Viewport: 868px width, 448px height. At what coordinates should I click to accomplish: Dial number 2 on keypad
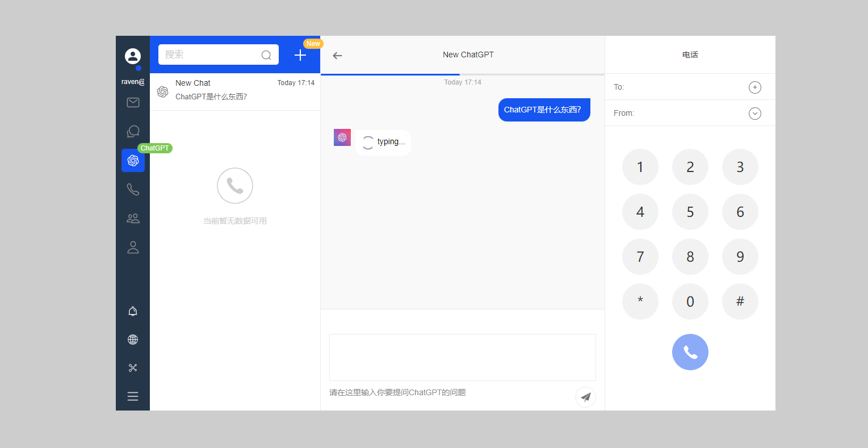(x=690, y=167)
